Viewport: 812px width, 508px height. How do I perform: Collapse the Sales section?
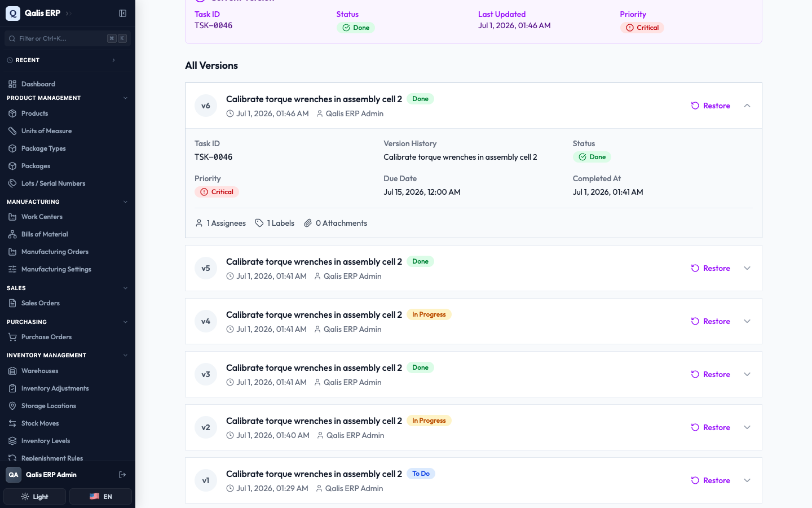pos(125,288)
